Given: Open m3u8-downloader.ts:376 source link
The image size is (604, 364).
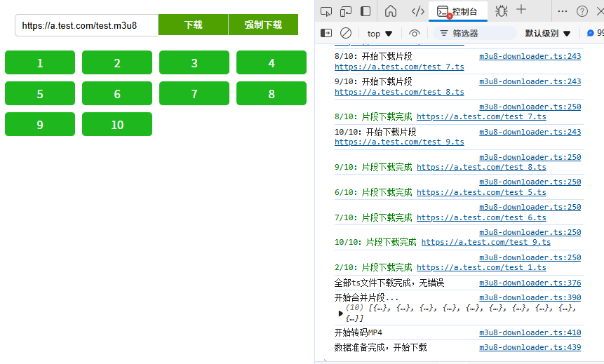Looking at the screenshot, I should pos(530,283).
